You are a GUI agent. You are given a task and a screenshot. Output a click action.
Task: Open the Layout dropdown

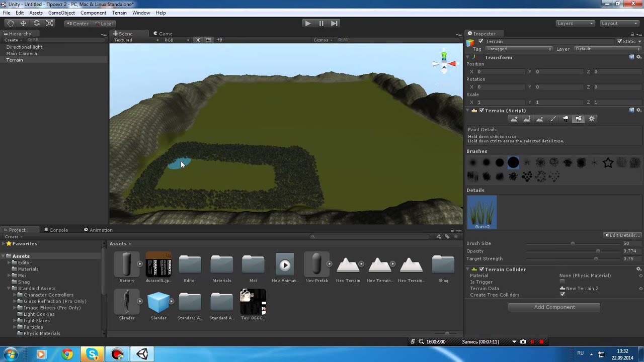(620, 23)
